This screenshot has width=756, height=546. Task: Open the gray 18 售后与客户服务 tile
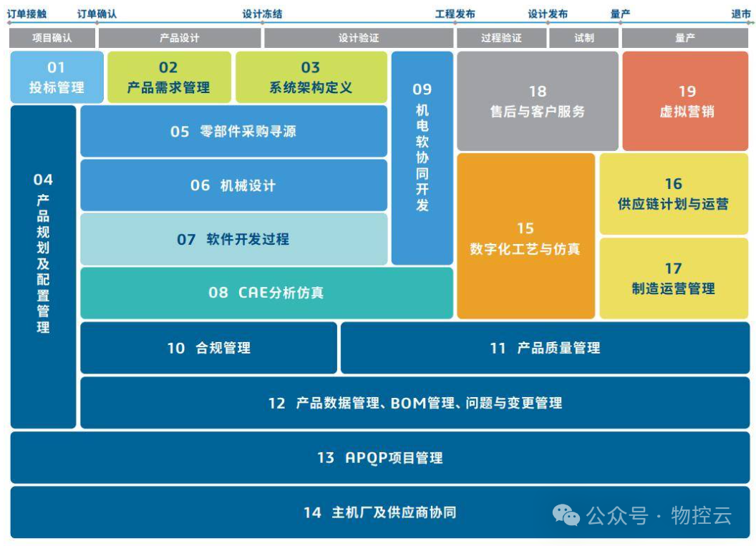click(x=537, y=101)
